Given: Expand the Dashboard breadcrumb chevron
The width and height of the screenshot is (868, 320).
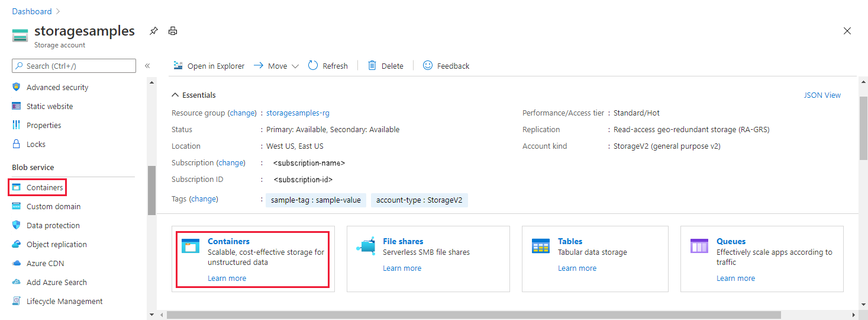Looking at the screenshot, I should tap(58, 11).
